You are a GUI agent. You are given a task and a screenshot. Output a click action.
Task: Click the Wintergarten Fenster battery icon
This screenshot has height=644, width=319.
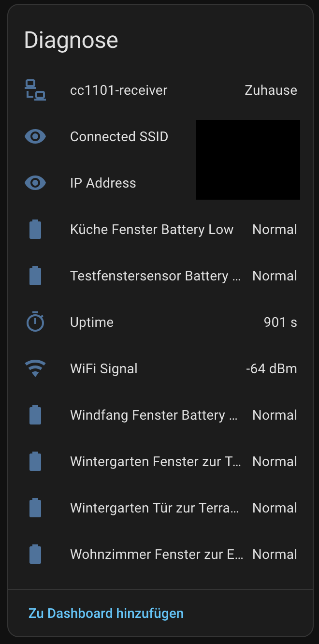tap(35, 462)
